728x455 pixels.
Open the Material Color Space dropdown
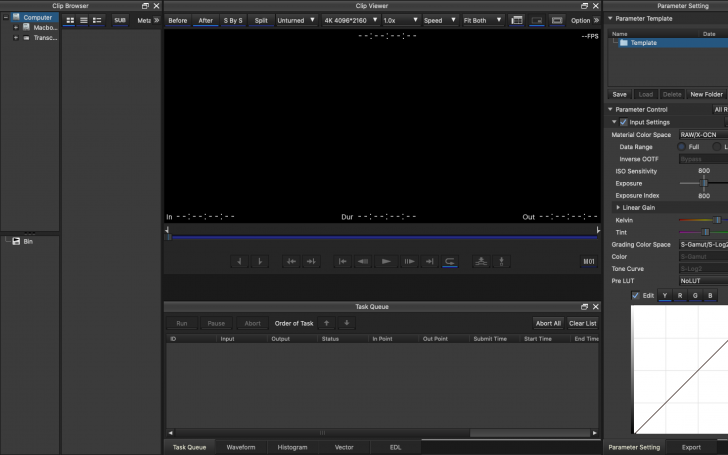click(702, 134)
